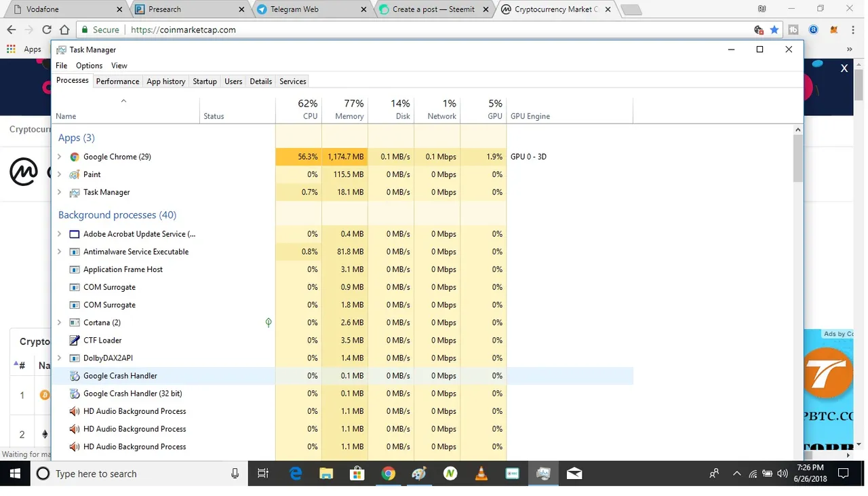868x496 pixels.
Task: Expand the Adobe Acrobat Update Service row
Action: [x=59, y=234]
